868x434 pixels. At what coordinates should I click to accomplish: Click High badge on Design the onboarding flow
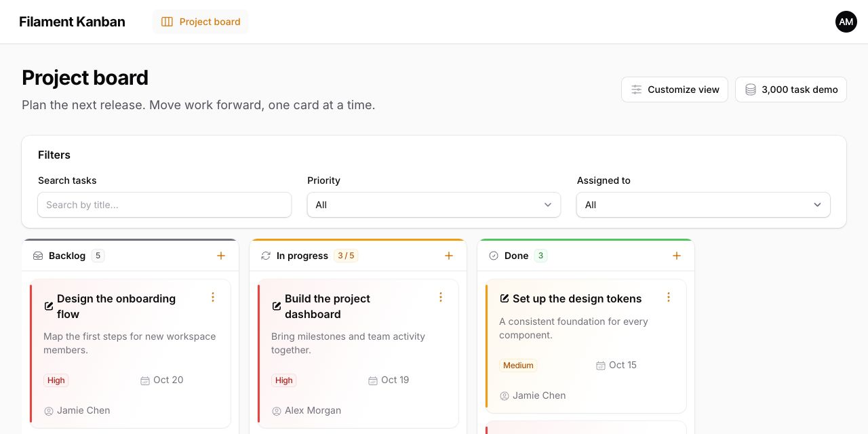[x=56, y=380]
